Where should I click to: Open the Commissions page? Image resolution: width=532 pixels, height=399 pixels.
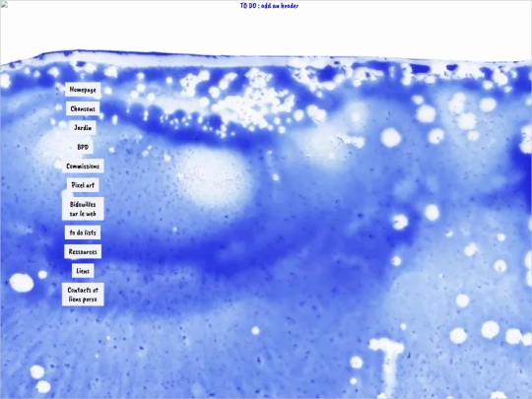(83, 166)
